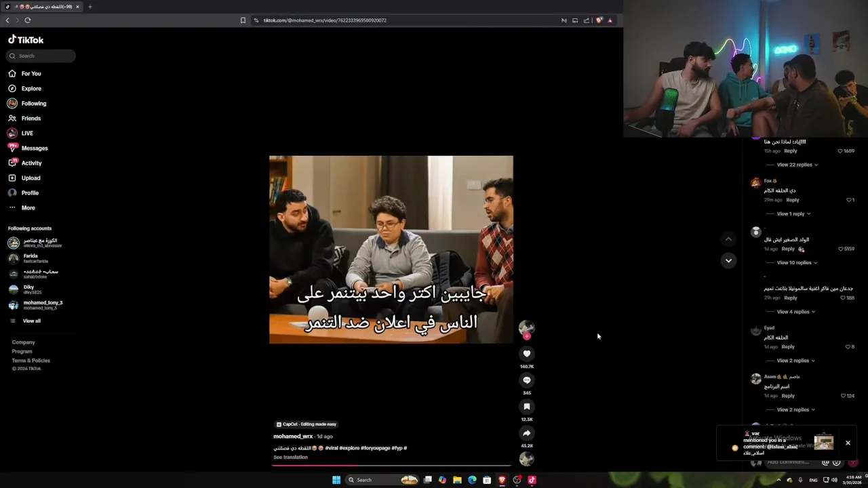This screenshot has height=488, width=868.
Task: Like the comment with 124 likes
Action: click(x=843, y=396)
